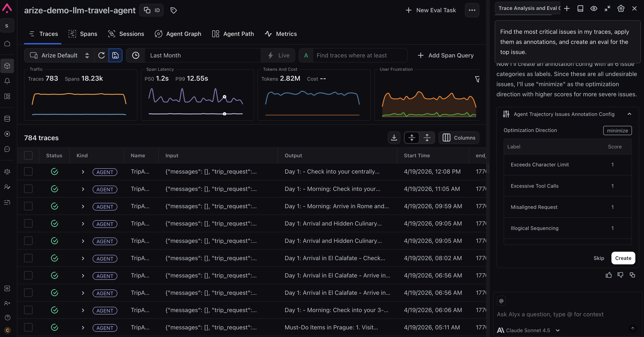Copy the Alyx response
The width and height of the screenshot is (644, 337).
click(632, 275)
